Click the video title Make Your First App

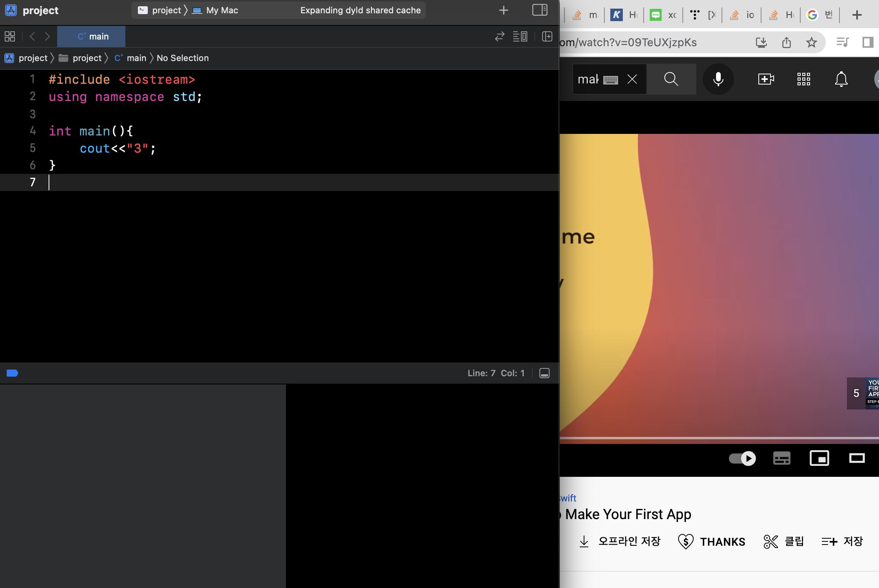[628, 514]
